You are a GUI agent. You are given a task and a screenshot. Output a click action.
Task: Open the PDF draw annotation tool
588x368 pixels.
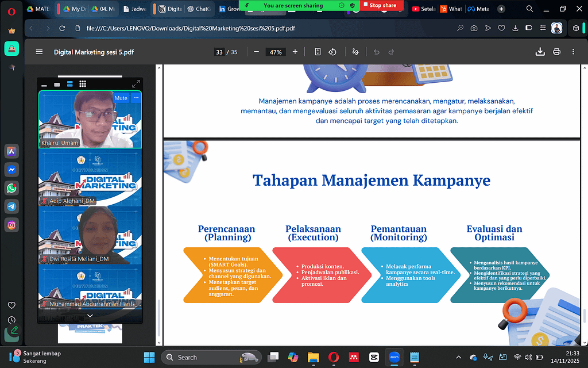[x=355, y=52]
